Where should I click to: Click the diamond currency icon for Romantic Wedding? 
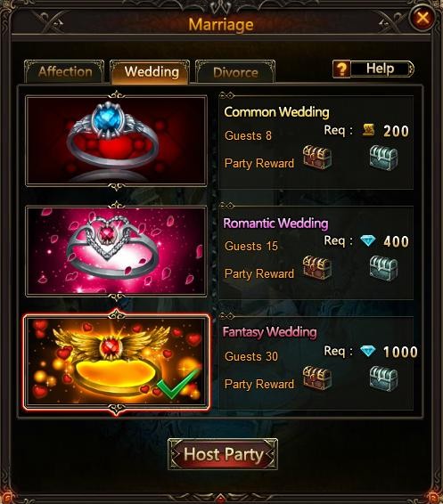(368, 240)
